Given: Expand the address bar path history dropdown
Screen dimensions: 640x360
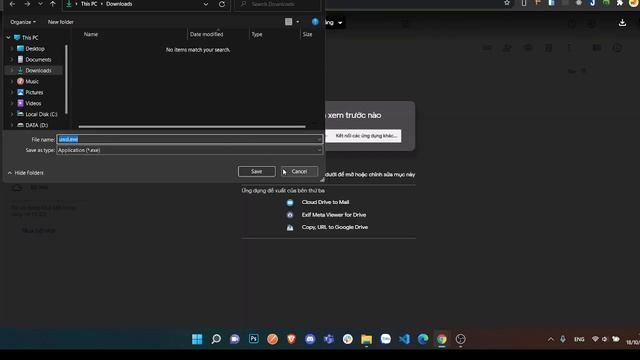Looking at the screenshot, I should pos(206,4).
